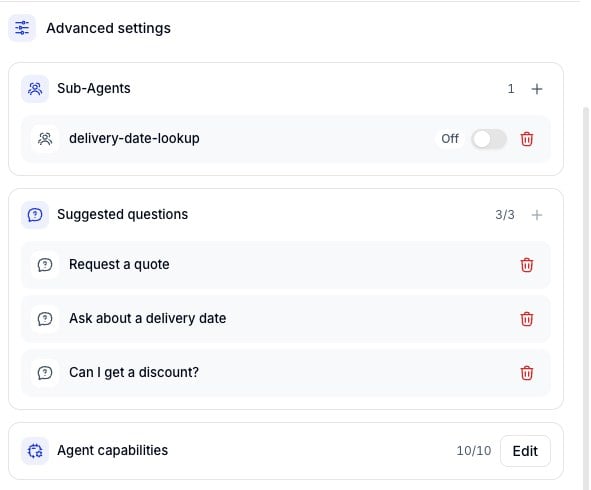Click the plus icon beside Suggested questions
Viewport: 591px width, 490px height.
pyautogui.click(x=537, y=215)
